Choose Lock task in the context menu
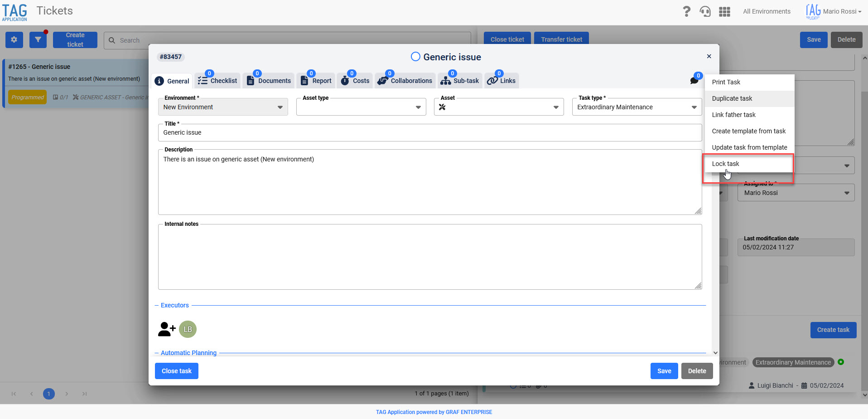The height and width of the screenshot is (419, 868). (725, 164)
